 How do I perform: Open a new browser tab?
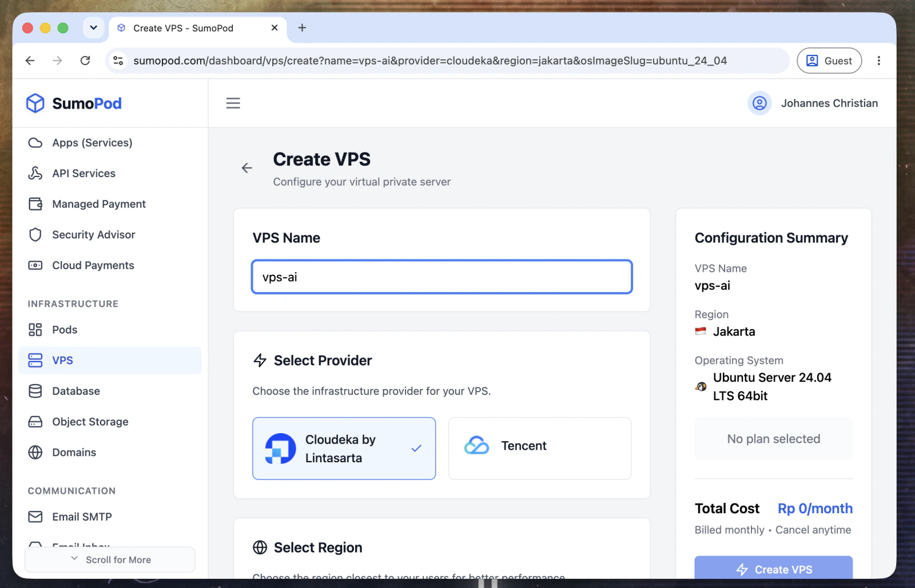pyautogui.click(x=302, y=27)
